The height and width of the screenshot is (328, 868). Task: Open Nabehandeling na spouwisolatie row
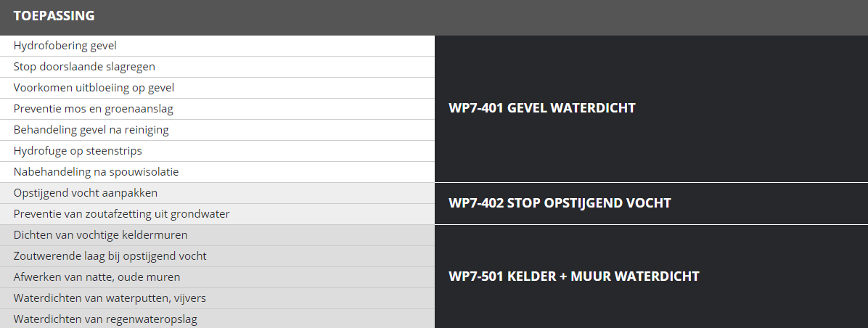(x=96, y=172)
